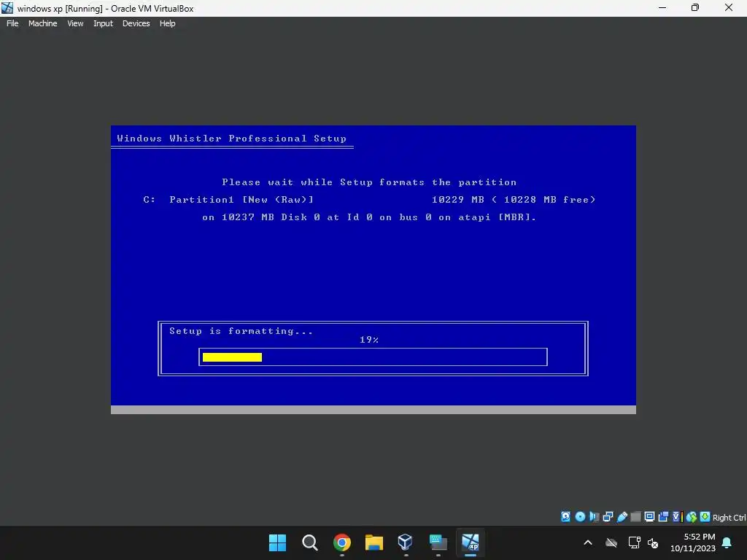
Task: Open taskbar Search
Action: [309, 542]
